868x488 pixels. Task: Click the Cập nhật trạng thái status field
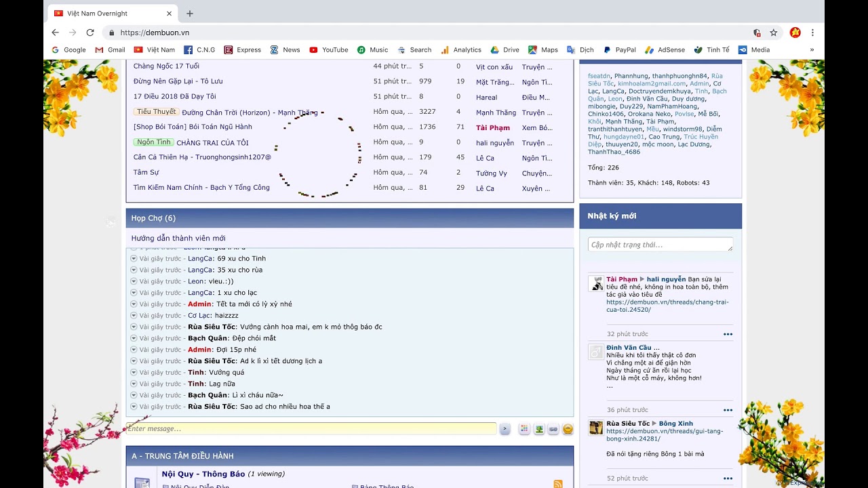click(660, 245)
